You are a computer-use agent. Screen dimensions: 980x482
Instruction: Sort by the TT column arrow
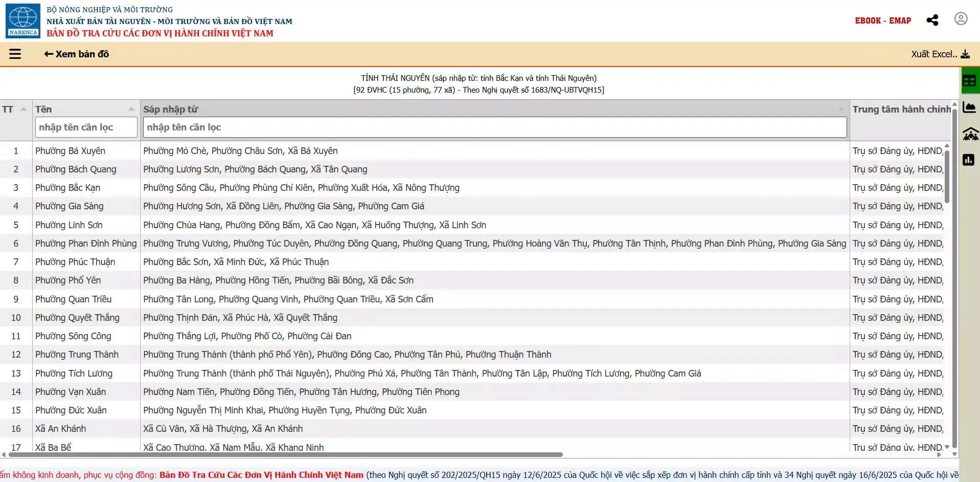[24, 109]
